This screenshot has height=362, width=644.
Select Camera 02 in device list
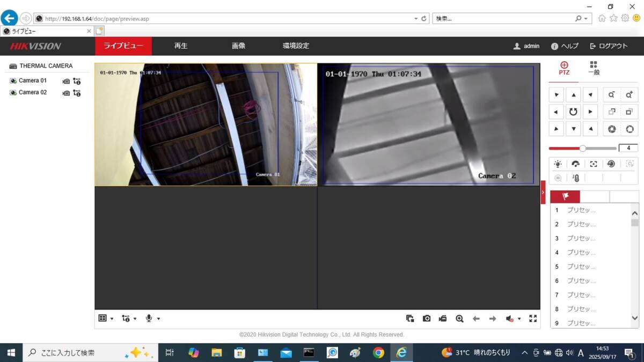pos(33,93)
